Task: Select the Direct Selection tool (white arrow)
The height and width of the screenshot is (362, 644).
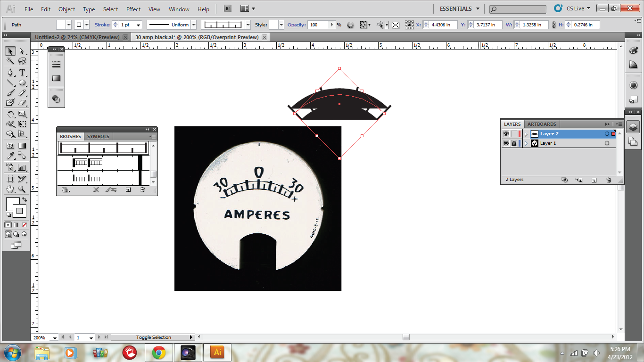Action: pyautogui.click(x=22, y=51)
